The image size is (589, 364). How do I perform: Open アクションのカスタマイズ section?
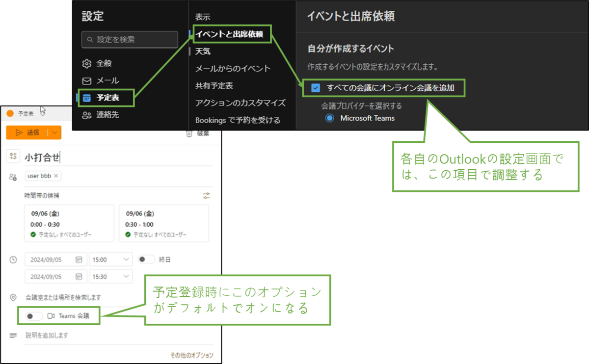click(240, 103)
